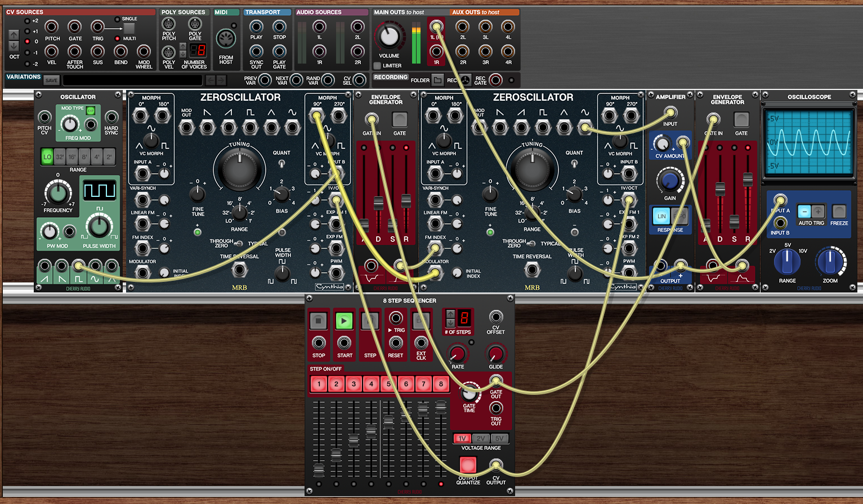The height and width of the screenshot is (504, 863).
Task: Click the OCT up arrow in CV Sources
Action: point(14,35)
